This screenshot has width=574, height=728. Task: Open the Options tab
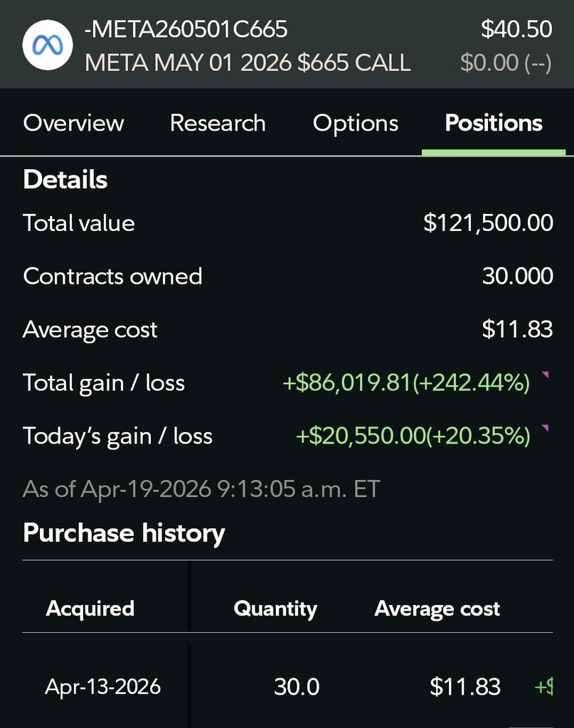tap(356, 124)
